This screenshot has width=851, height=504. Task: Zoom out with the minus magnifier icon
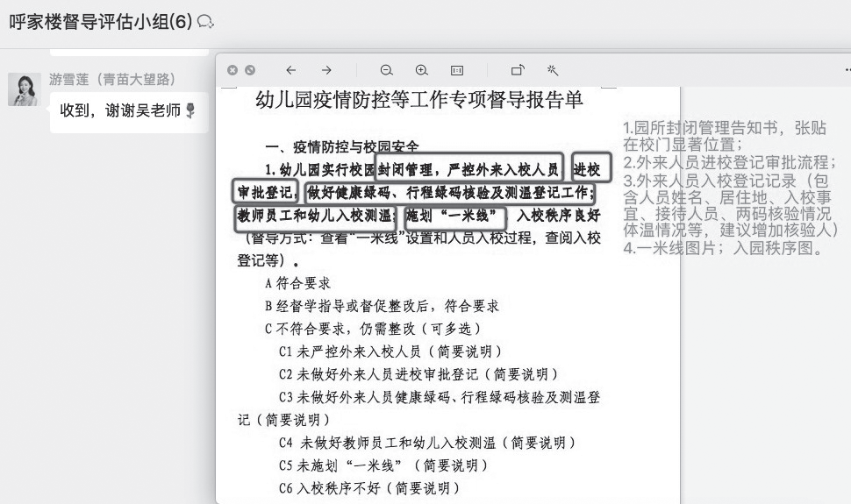(x=386, y=70)
